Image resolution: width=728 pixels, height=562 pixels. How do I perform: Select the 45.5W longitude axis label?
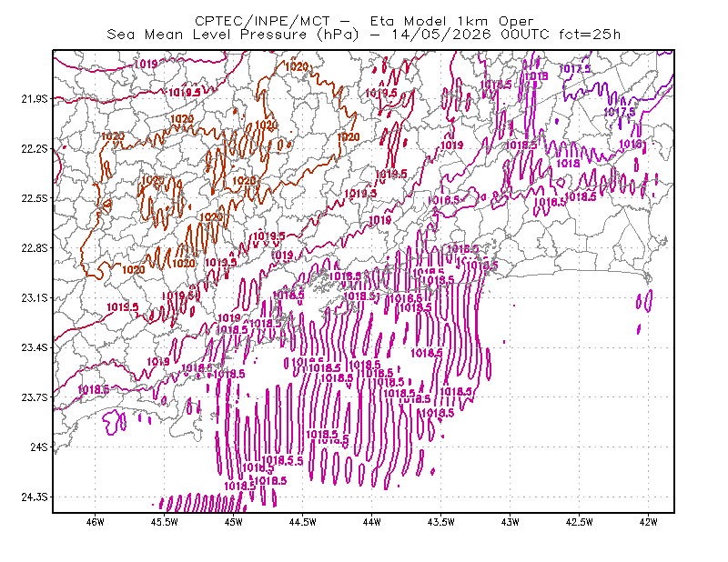[x=165, y=522]
